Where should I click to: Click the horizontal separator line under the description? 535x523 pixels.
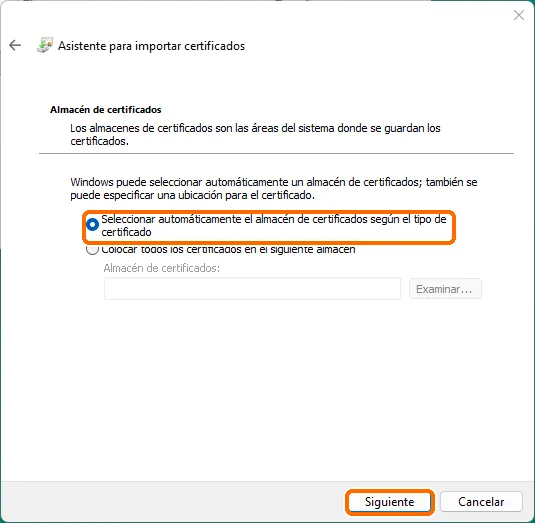(x=276, y=154)
